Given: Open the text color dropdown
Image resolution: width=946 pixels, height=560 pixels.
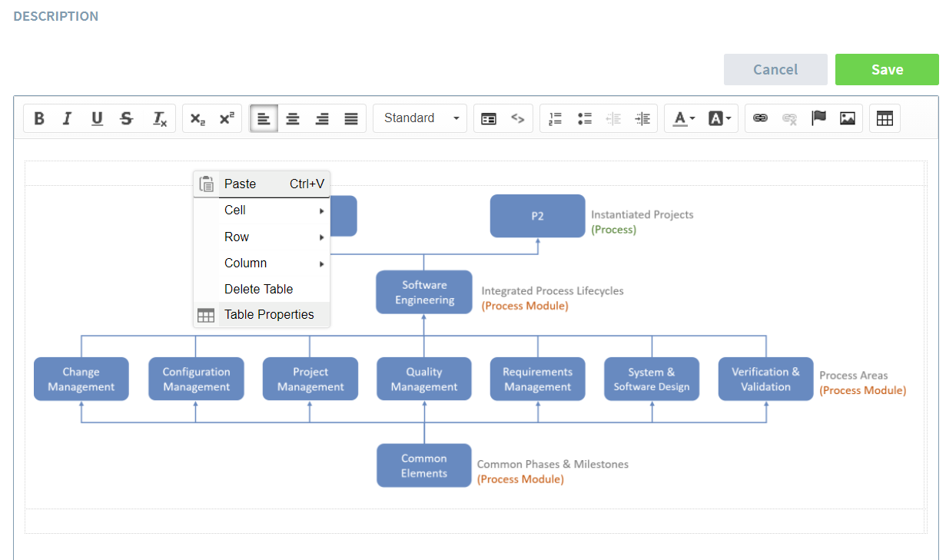Looking at the screenshot, I should click(x=683, y=118).
